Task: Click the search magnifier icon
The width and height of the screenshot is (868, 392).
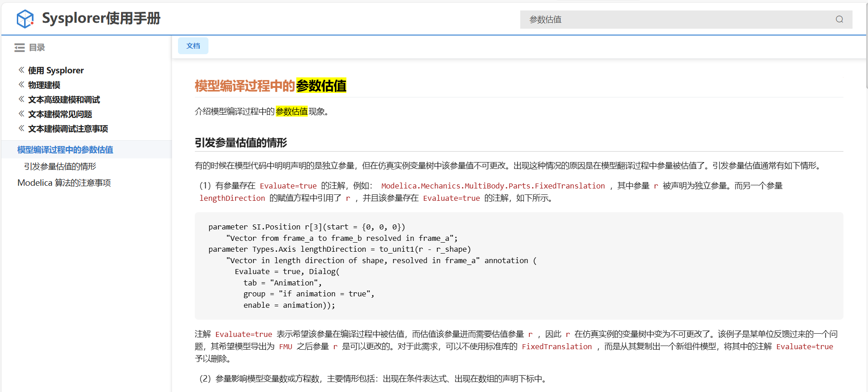Action: coord(839,20)
